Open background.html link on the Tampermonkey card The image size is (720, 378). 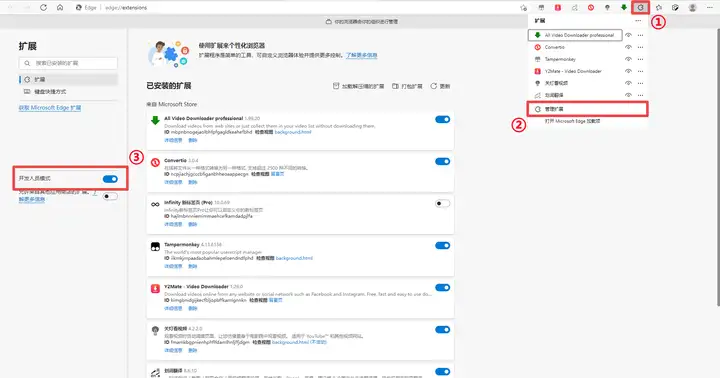point(294,258)
